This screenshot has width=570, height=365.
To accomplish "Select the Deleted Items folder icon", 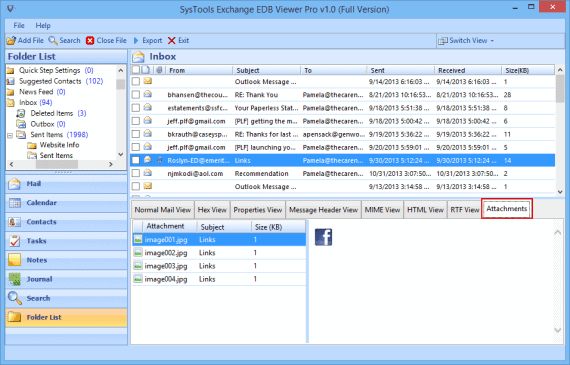I will click(x=21, y=113).
